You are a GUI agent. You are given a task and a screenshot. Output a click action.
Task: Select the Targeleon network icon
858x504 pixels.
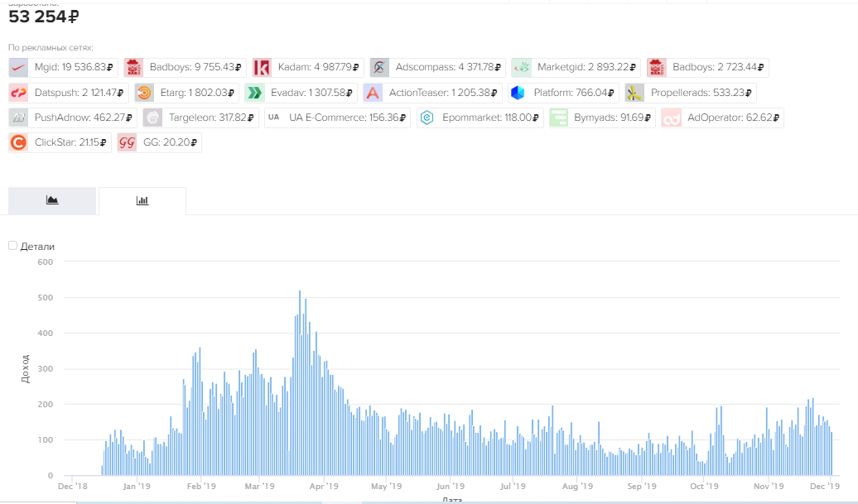(152, 118)
